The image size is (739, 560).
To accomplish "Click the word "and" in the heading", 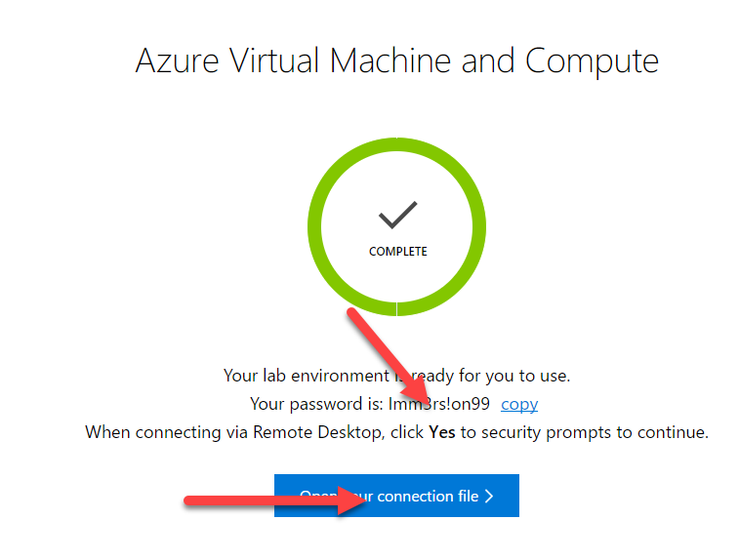I will pos(489,60).
